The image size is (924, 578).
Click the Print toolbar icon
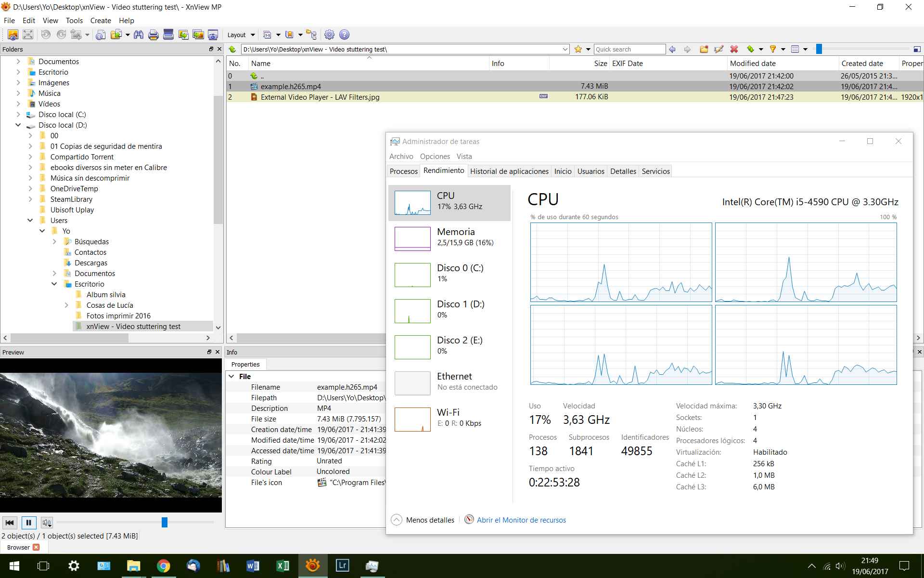tap(154, 35)
